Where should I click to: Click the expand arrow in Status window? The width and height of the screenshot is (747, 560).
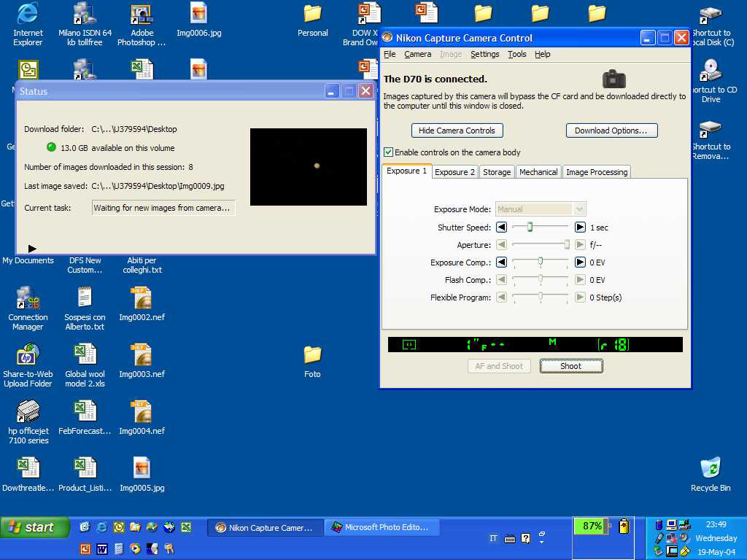point(32,249)
